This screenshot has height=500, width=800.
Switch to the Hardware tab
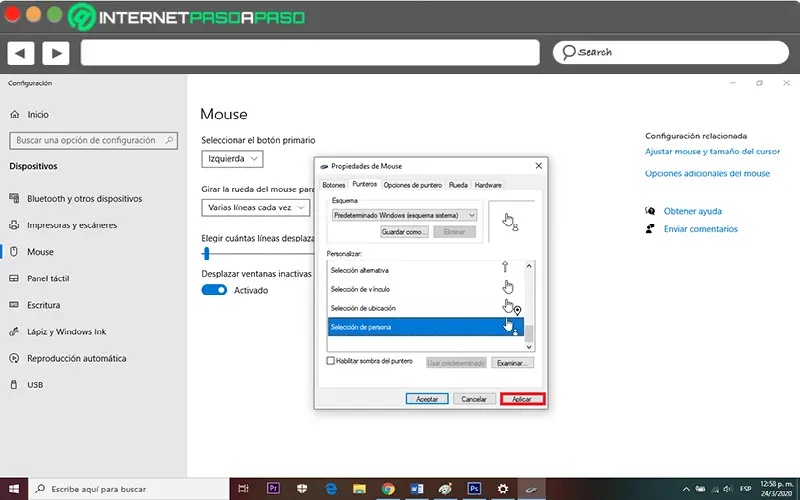[488, 185]
